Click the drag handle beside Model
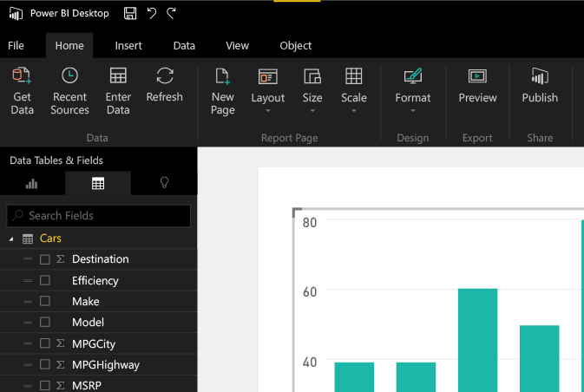 pos(28,323)
